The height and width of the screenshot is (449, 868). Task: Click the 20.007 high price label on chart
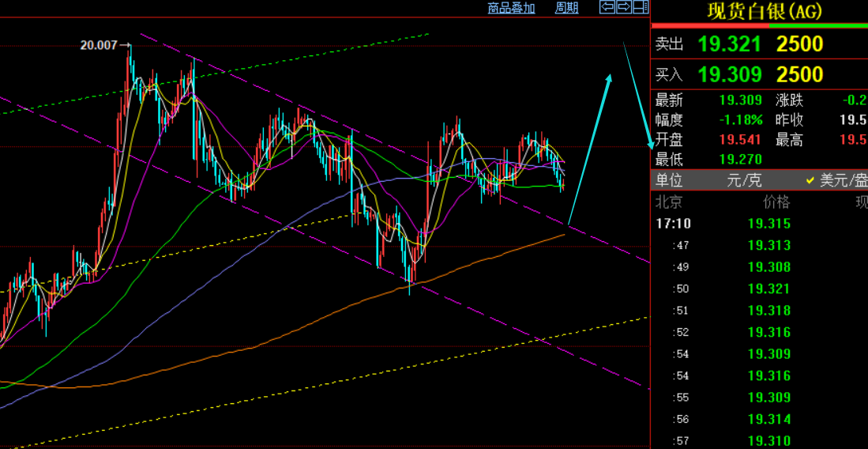tap(99, 46)
